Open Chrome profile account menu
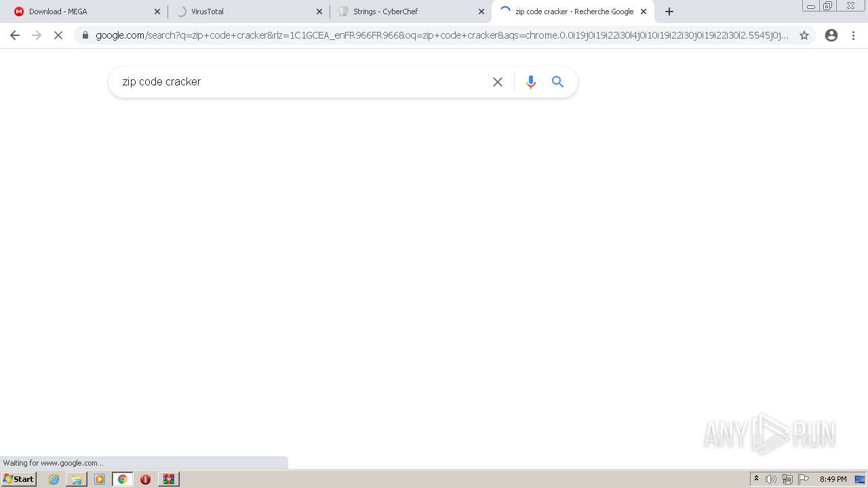This screenshot has height=488, width=868. [831, 35]
